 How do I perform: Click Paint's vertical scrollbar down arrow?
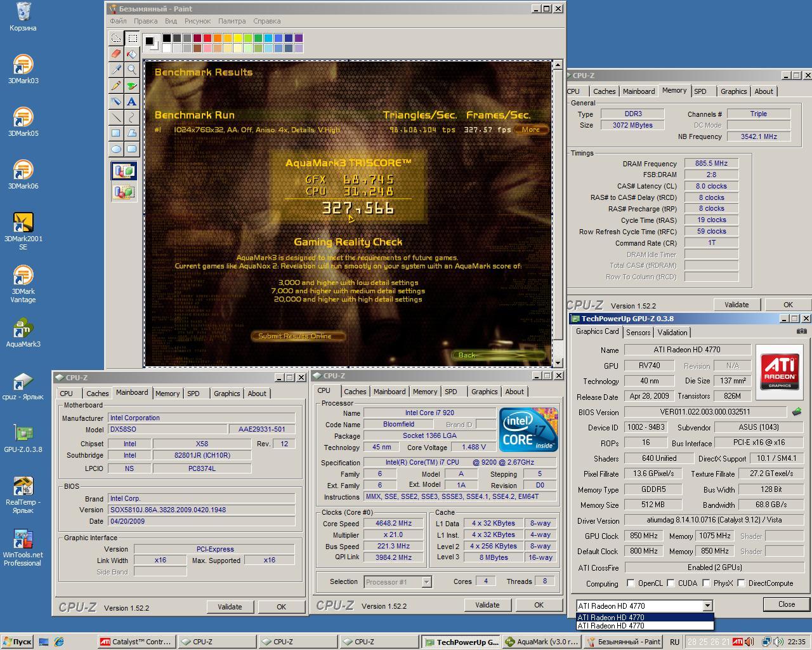[558, 362]
